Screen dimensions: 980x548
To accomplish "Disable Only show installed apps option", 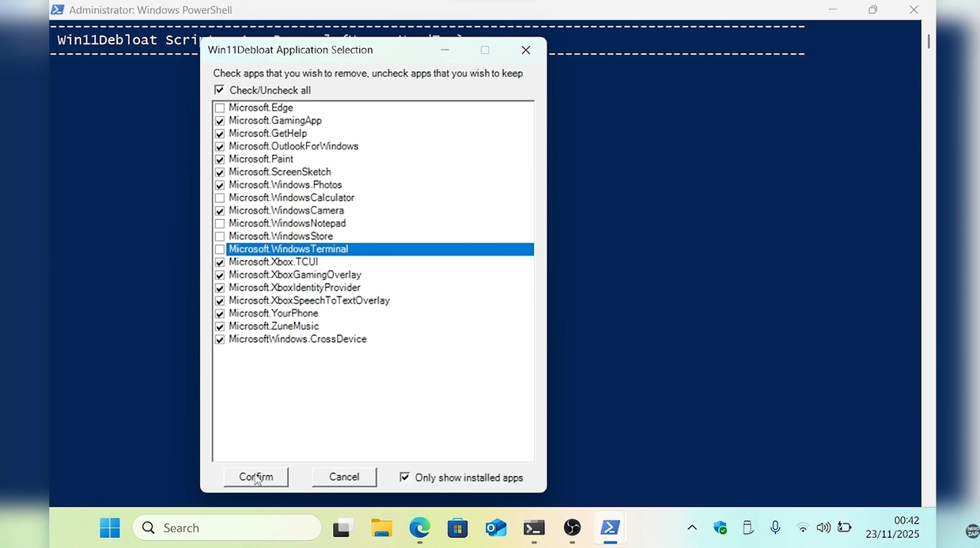I will (405, 478).
